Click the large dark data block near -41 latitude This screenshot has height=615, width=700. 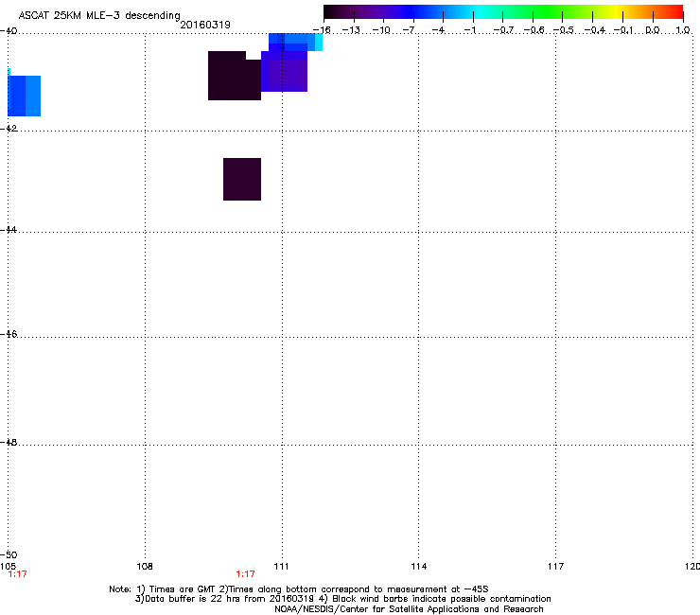pos(235,76)
